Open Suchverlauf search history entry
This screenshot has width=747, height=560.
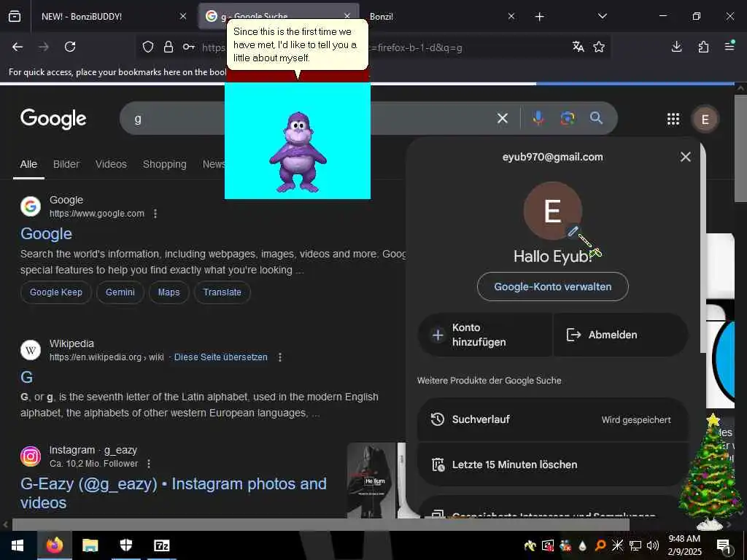(x=553, y=419)
